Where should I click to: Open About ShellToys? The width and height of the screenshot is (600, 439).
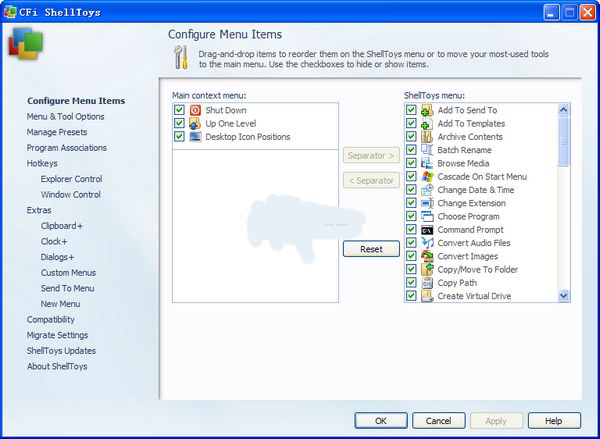[x=57, y=367]
